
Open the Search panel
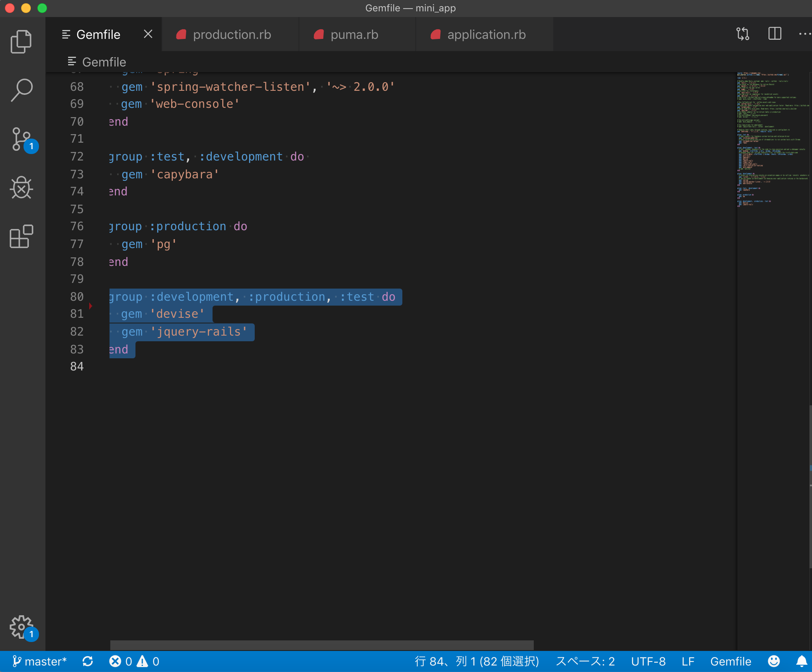point(21,90)
